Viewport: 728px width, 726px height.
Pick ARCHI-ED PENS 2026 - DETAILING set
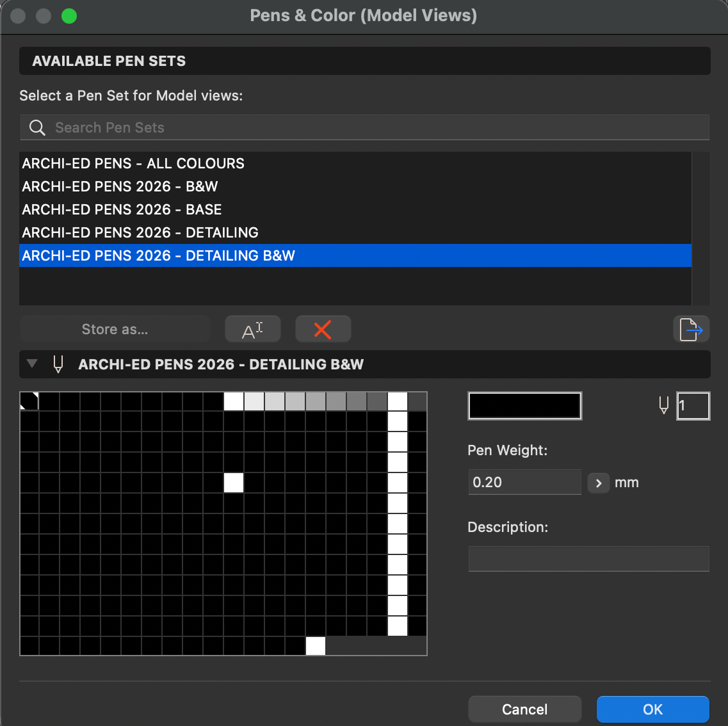(x=140, y=232)
